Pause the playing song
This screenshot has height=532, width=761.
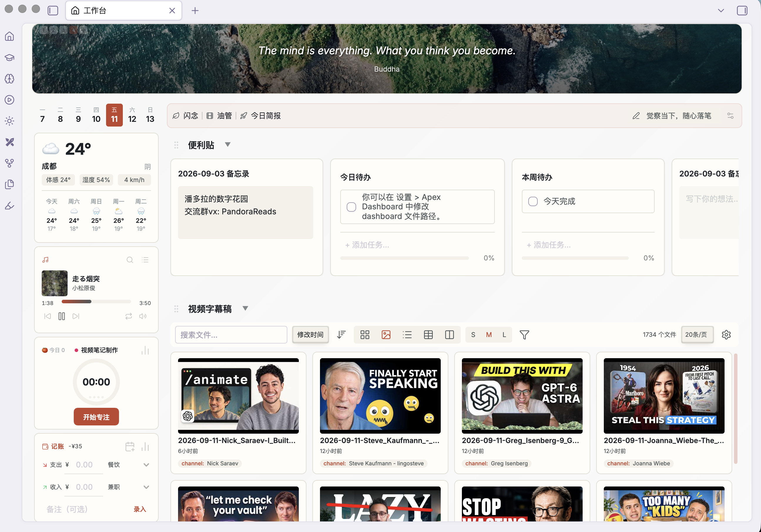click(62, 316)
